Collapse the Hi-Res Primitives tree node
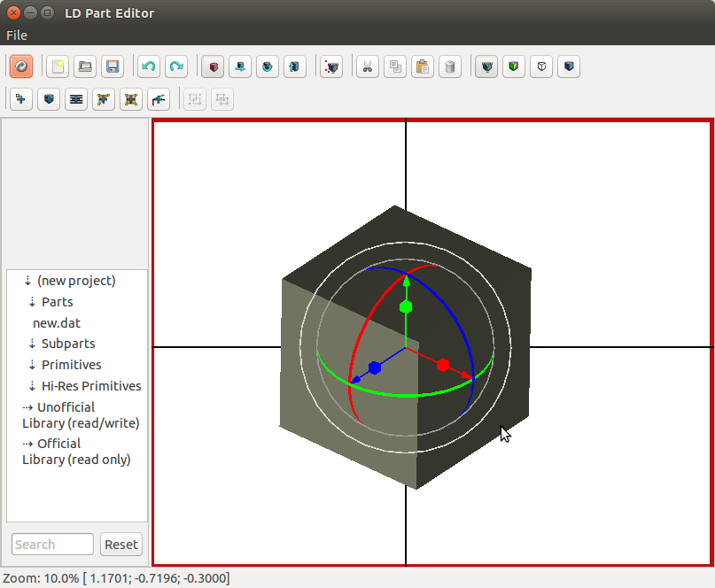715x588 pixels. [32, 386]
